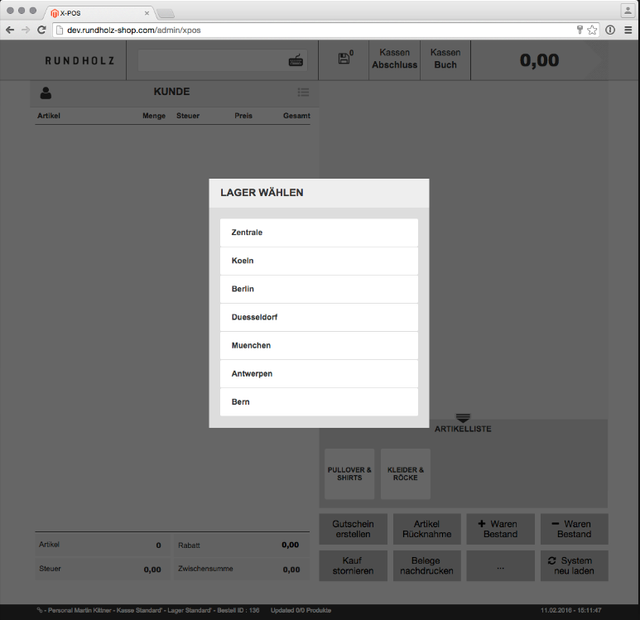Select Zentrale warehouse from list
640x620 pixels.
318,233
